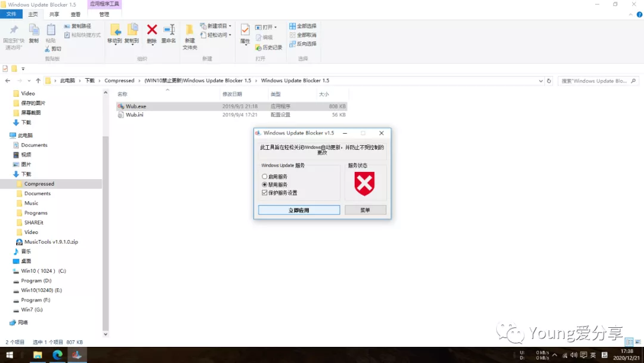Viewport: 644px width, 363px height.
Task: Switch to the large icons view toggle in the status bar
Action: pos(638,342)
